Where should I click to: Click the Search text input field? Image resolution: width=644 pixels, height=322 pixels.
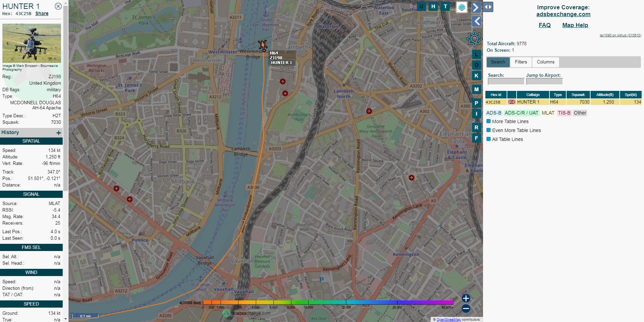pyautogui.click(x=506, y=81)
